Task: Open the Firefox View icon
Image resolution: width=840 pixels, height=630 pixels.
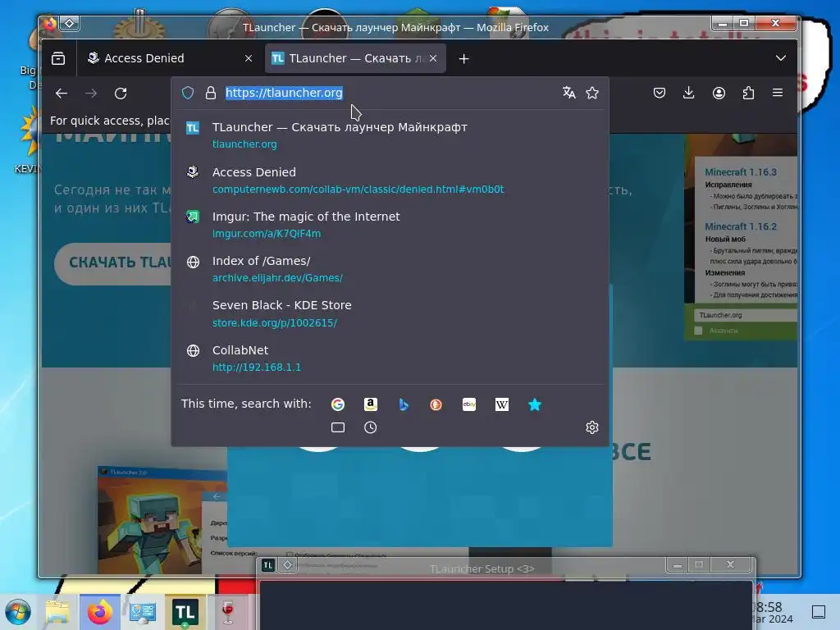Action: pos(58,58)
